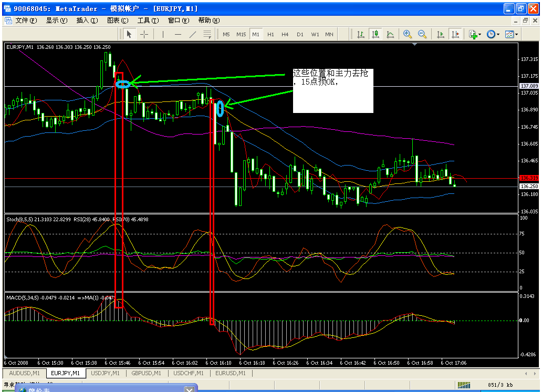Click the chart document icon in menu bar
Screen dimensions: 542x392
pos(8,20)
